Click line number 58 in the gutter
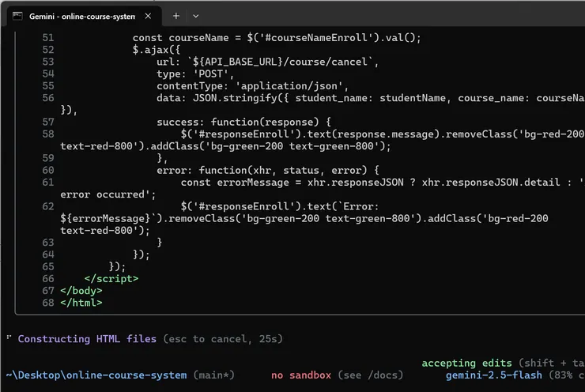The height and width of the screenshot is (392, 585). [x=48, y=134]
